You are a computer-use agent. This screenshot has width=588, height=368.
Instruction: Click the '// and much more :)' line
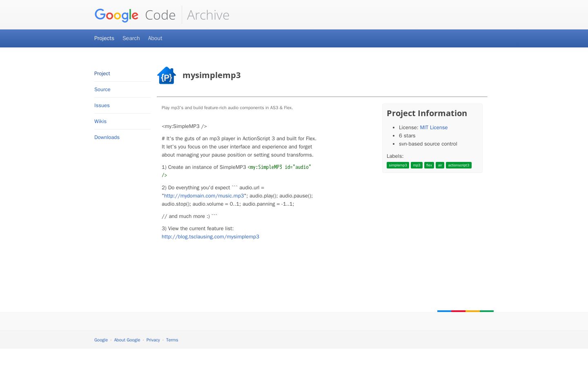click(x=189, y=216)
